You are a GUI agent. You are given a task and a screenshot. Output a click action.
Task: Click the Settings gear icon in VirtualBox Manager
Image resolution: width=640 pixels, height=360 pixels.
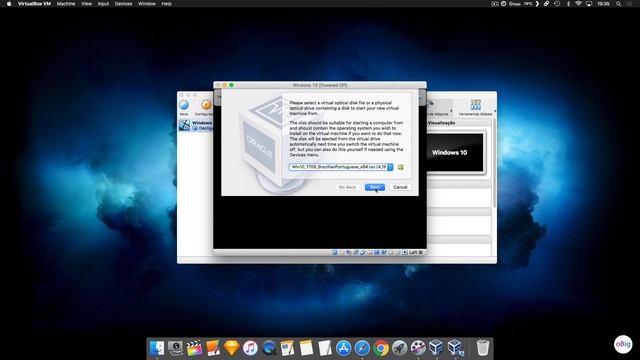(x=206, y=106)
